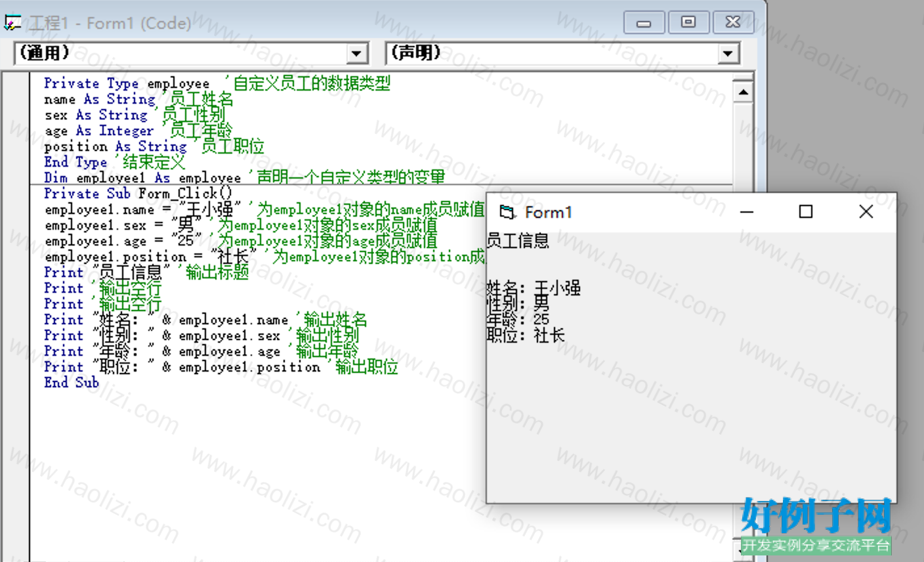Open the (声明) procedure dropdown arrow
This screenshot has height=562, width=924.
click(x=728, y=53)
